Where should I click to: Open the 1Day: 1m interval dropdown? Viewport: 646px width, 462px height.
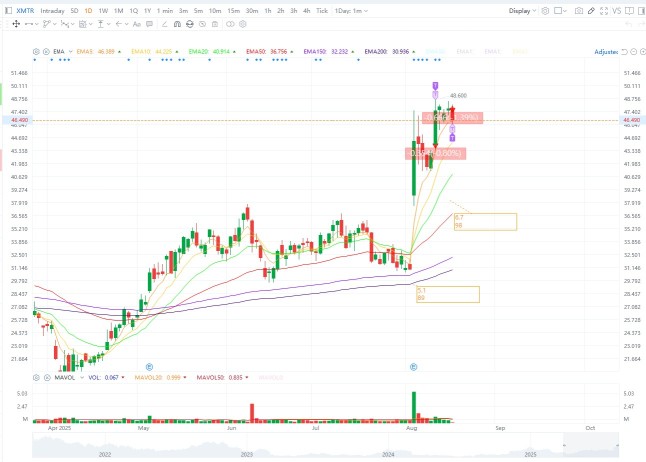point(351,11)
